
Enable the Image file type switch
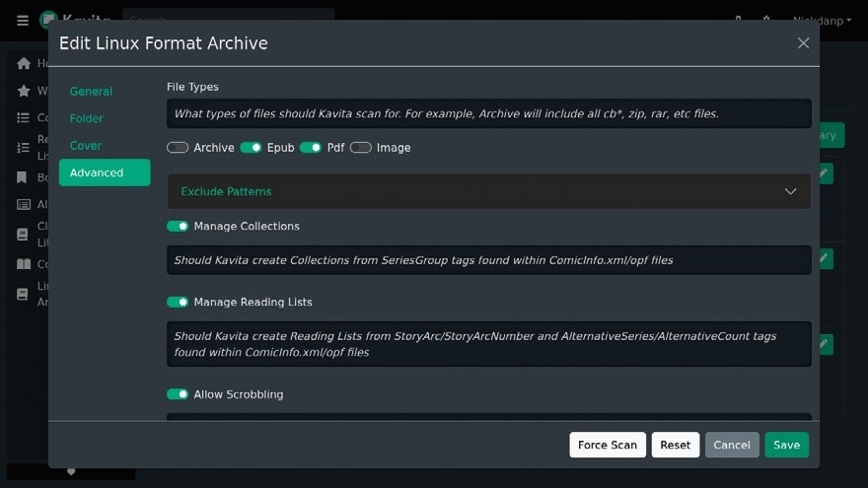point(360,148)
